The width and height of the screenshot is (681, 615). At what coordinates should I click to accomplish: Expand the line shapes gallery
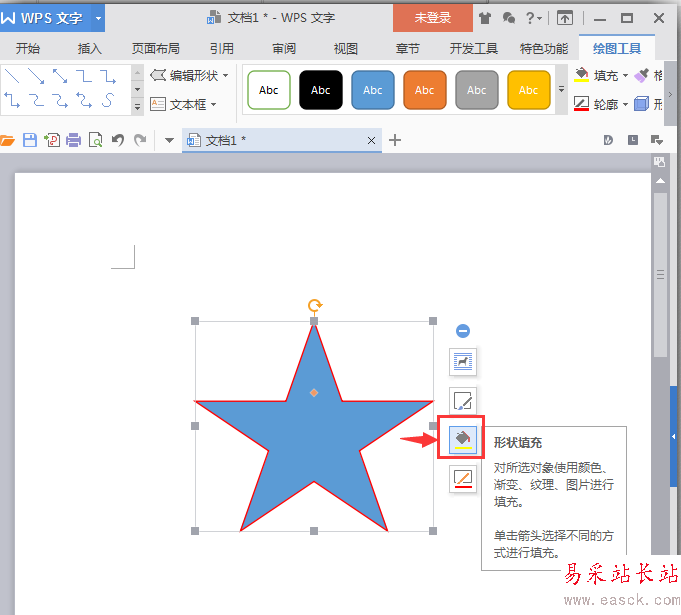pyautogui.click(x=137, y=106)
